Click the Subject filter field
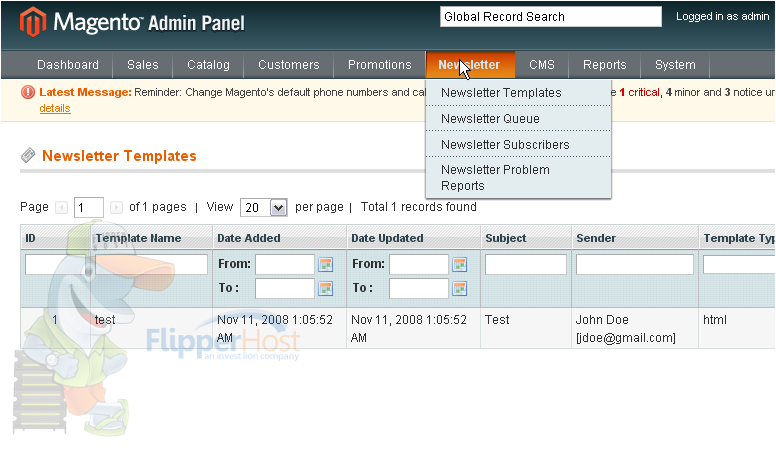 click(x=526, y=264)
